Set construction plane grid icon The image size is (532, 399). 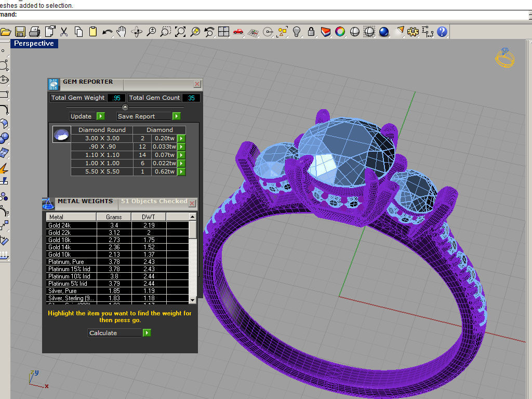253,33
